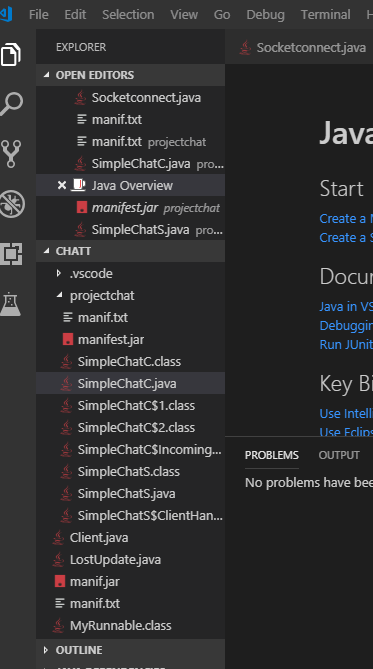Screen dimensions: 373x669
Task: Open SimpleChatS$ClientHan... class file
Action: click(x=130, y=515)
